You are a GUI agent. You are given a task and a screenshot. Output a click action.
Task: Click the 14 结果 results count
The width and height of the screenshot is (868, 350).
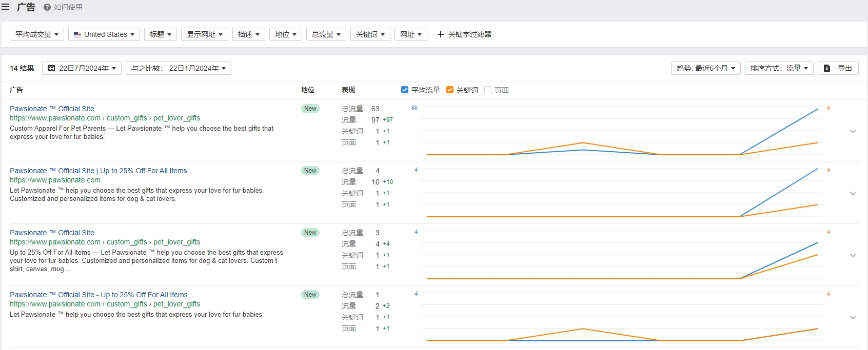22,68
